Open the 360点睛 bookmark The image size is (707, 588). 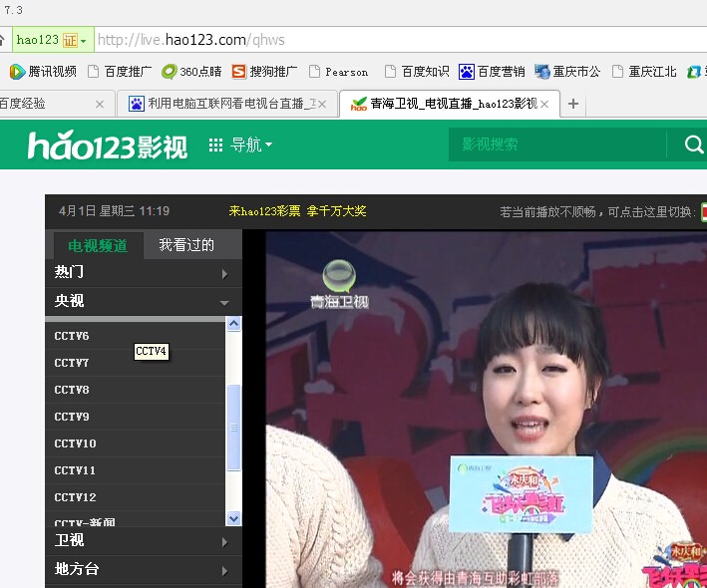[191, 72]
